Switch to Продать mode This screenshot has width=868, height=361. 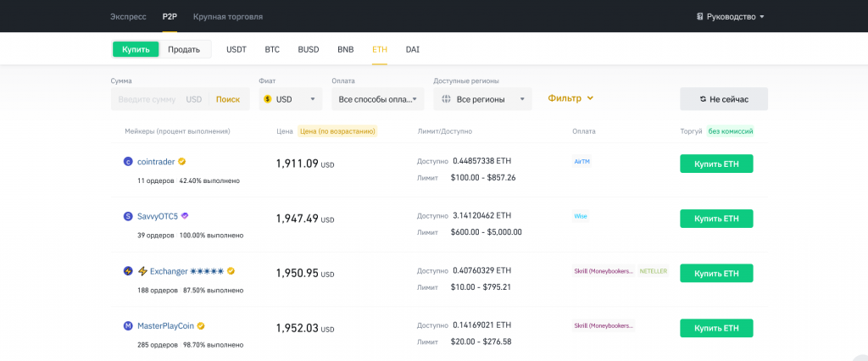point(184,49)
